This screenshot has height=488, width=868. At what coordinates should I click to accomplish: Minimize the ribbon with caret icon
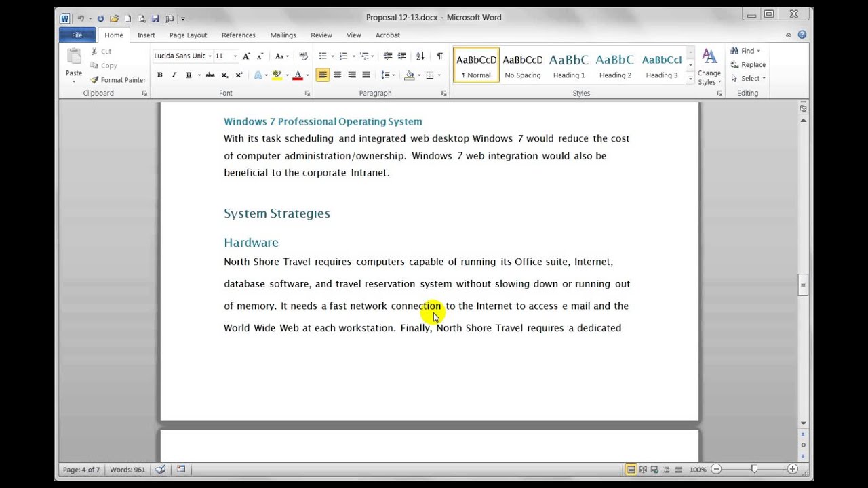pyautogui.click(x=789, y=35)
